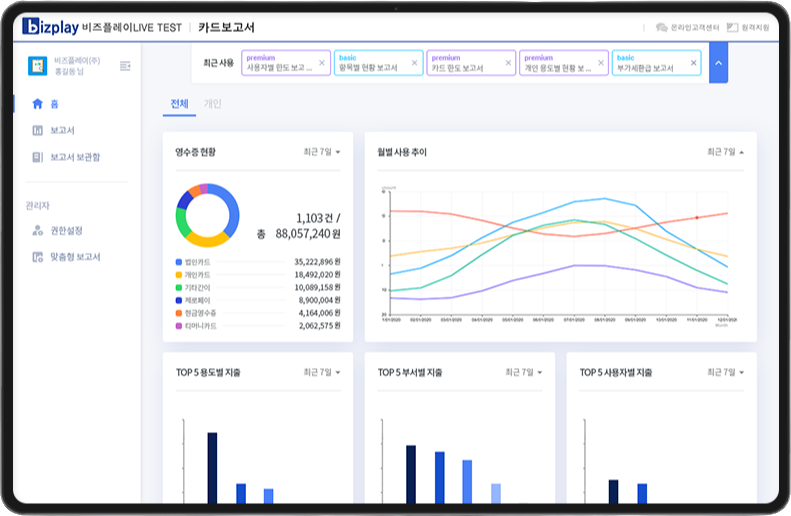Click the bizplay logo in header
This screenshot has width=791, height=516.
(50, 26)
